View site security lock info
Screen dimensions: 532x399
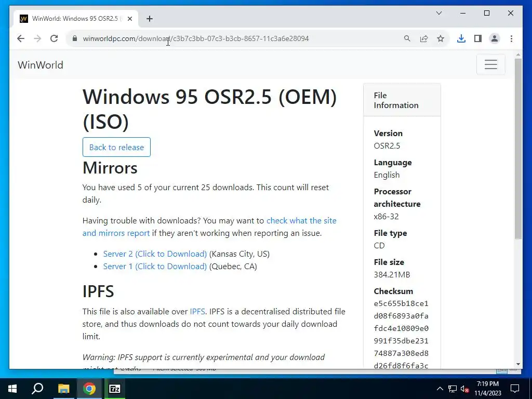(75, 38)
